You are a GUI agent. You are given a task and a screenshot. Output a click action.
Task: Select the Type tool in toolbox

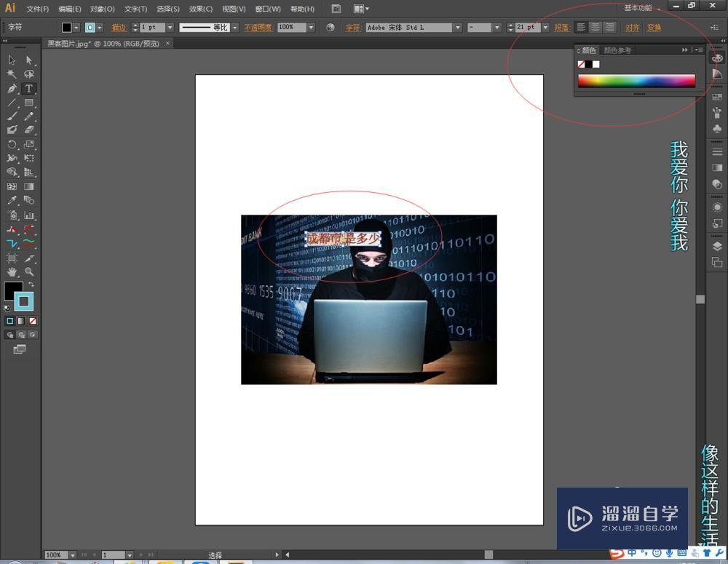(29, 89)
